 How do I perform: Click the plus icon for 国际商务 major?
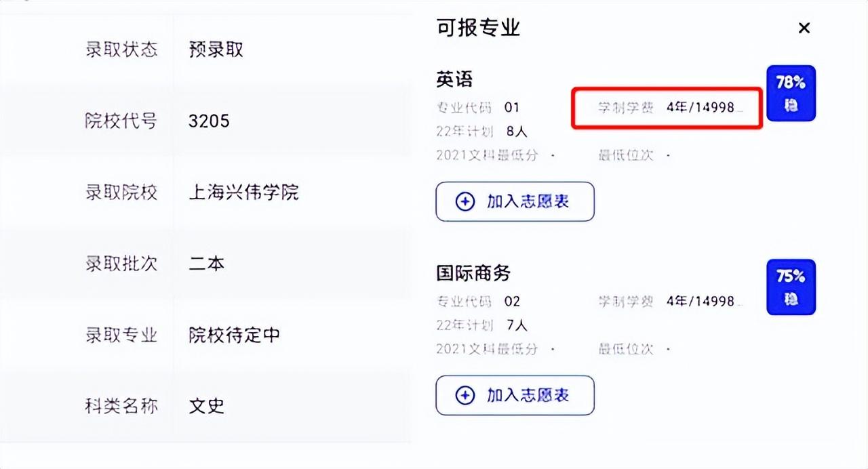[x=465, y=396]
